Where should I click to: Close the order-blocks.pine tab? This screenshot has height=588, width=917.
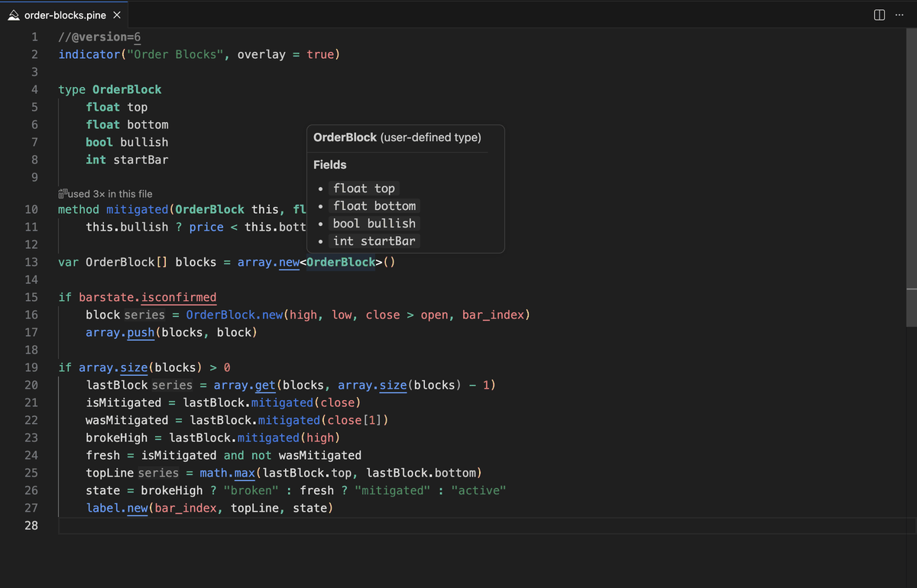click(116, 15)
